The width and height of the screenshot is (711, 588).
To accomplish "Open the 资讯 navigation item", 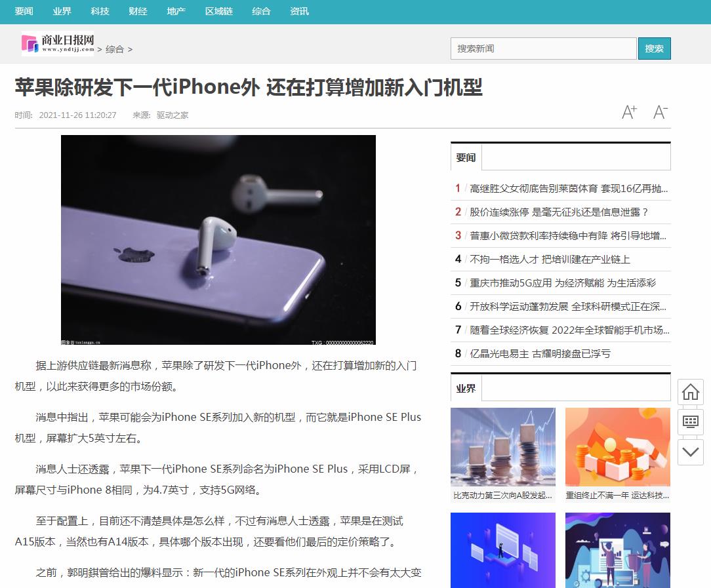I will (x=299, y=11).
